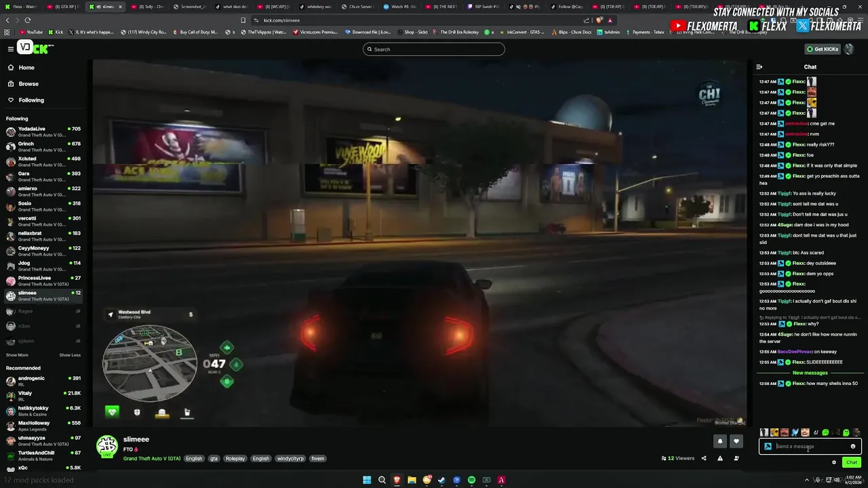Jump to New messages in chat
This screenshot has width=868, height=488.
pos(810,373)
